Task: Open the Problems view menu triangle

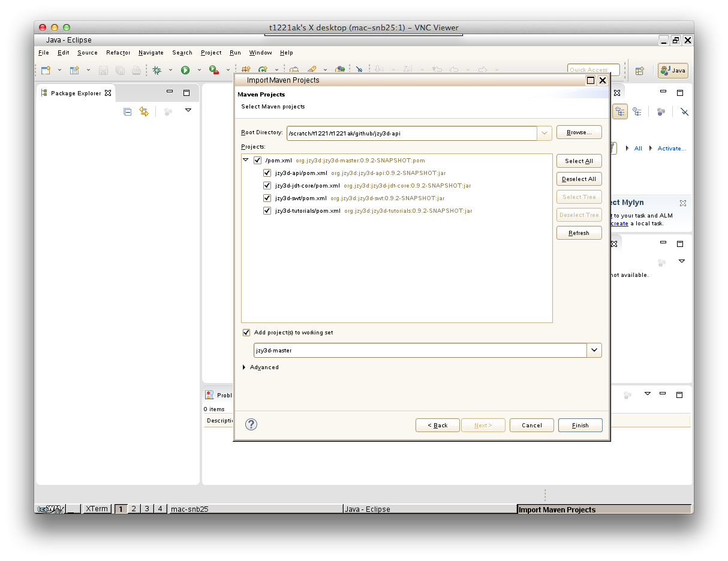Action: (x=647, y=394)
